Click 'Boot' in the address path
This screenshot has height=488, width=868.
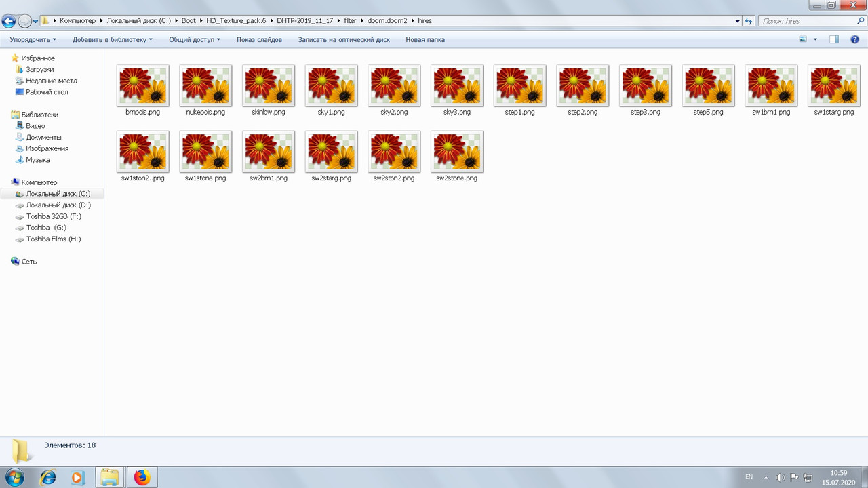pyautogui.click(x=189, y=21)
